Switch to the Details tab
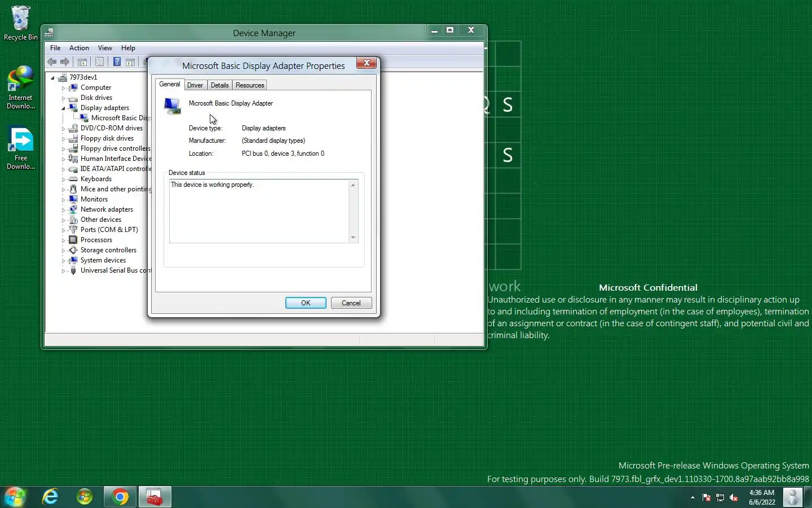812x508 pixels. click(219, 85)
